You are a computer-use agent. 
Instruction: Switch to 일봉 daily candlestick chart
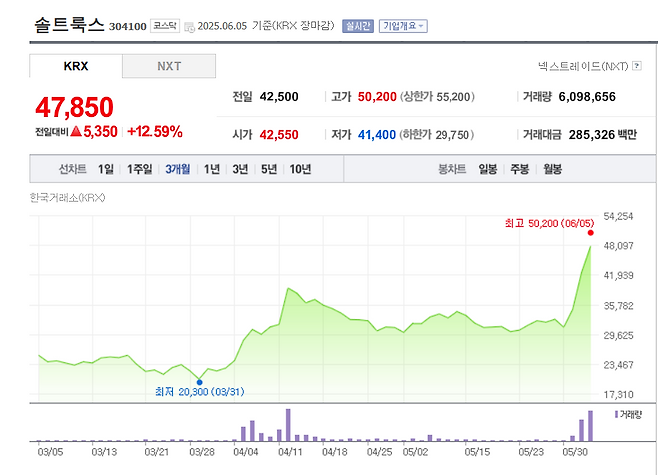pyautogui.click(x=488, y=169)
